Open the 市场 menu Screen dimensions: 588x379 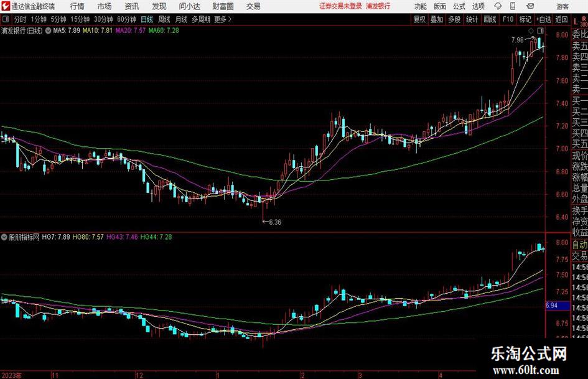105,6
